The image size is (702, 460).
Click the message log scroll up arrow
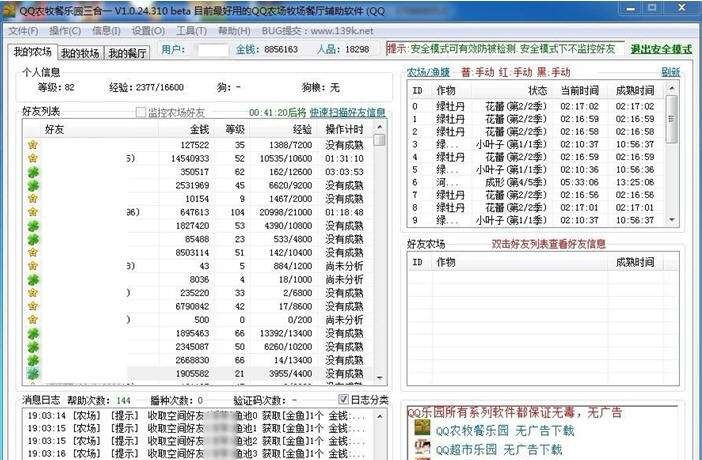380,416
